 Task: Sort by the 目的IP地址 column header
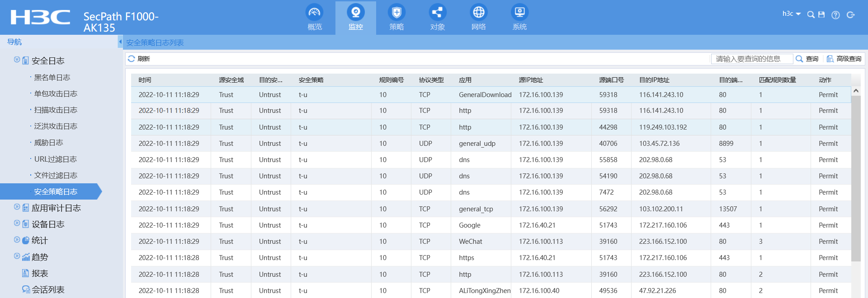(654, 80)
